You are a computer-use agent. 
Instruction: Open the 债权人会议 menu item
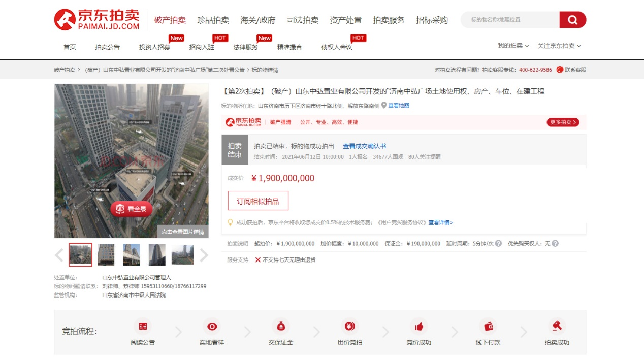coord(337,47)
